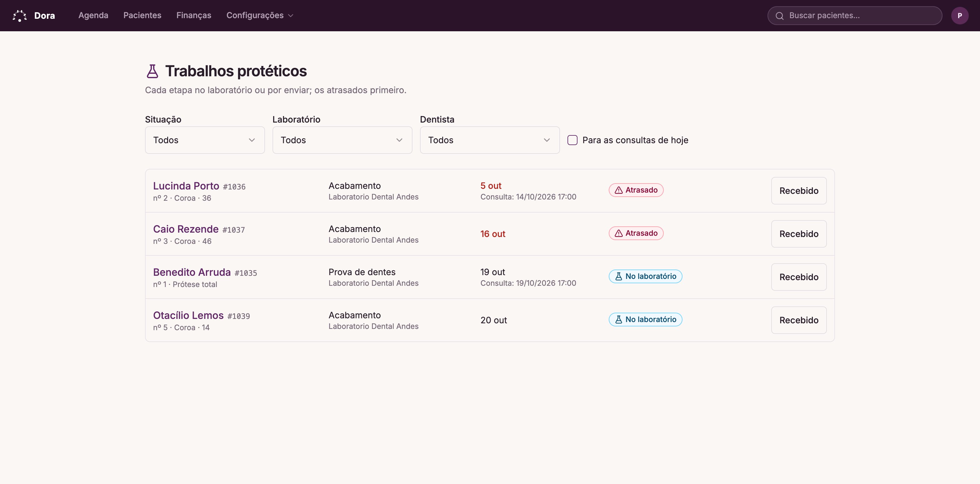This screenshot has width=980, height=484.
Task: Click Atrasado badge on Caio Rezende row
Action: coord(636,233)
